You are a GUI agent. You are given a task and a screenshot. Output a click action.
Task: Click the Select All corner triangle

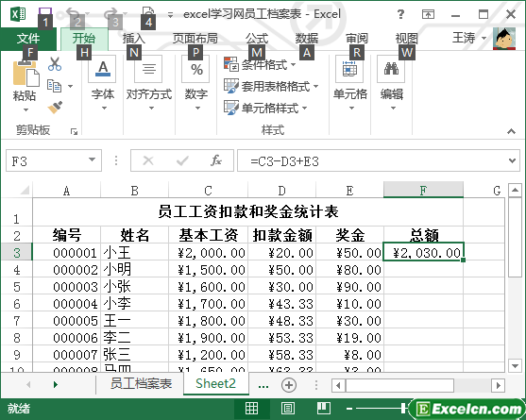pyautogui.click(x=25, y=190)
